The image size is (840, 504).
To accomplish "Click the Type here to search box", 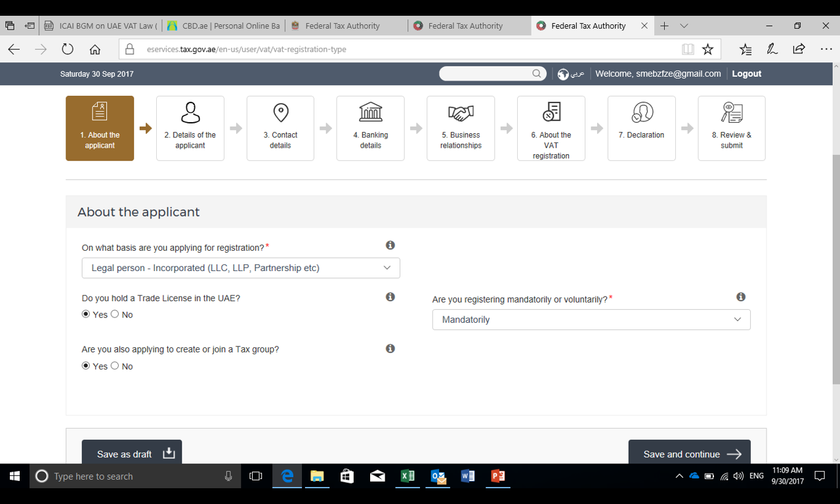I will click(135, 476).
